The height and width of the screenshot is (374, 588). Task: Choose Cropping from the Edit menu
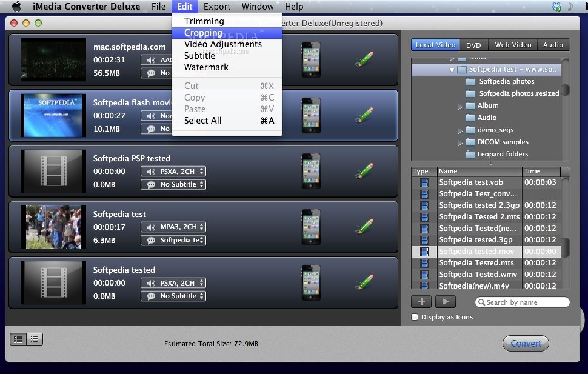tap(227, 33)
